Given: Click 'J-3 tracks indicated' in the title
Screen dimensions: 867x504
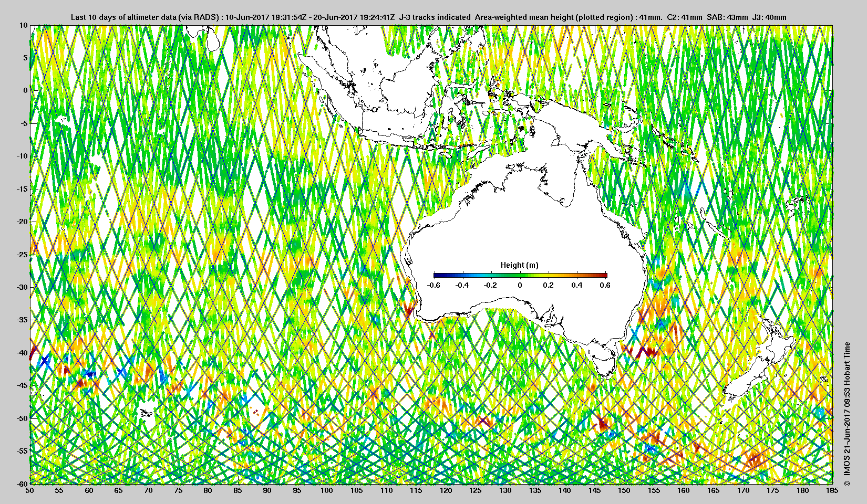Looking at the screenshot, I should pyautogui.click(x=435, y=17).
